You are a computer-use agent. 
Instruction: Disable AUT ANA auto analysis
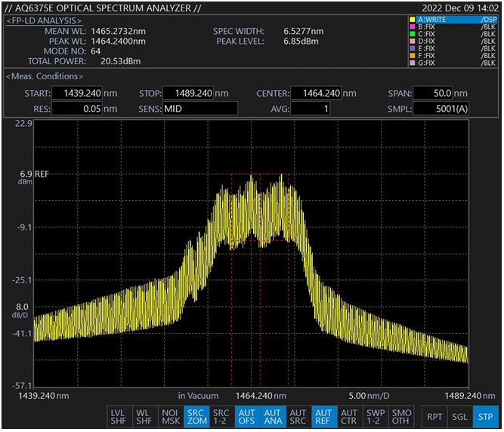coord(274,417)
